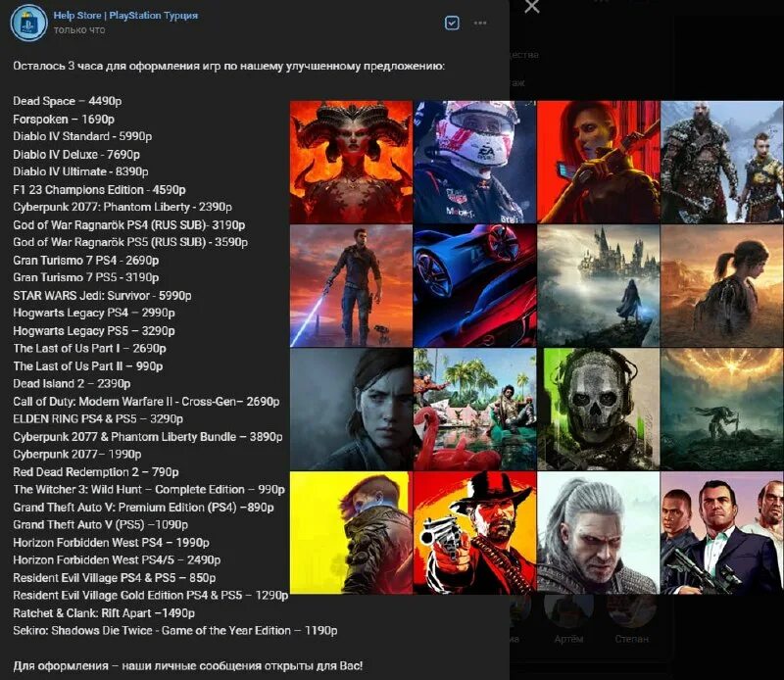The height and width of the screenshot is (680, 784).
Task: Open Артём's profile in the background window
Action: pyautogui.click(x=568, y=620)
